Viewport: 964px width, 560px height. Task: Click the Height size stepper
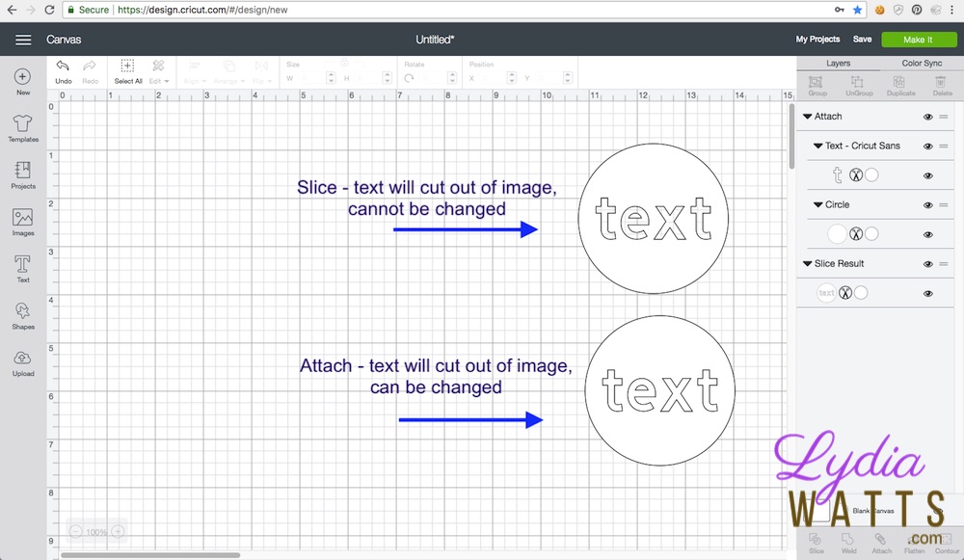pyautogui.click(x=387, y=78)
